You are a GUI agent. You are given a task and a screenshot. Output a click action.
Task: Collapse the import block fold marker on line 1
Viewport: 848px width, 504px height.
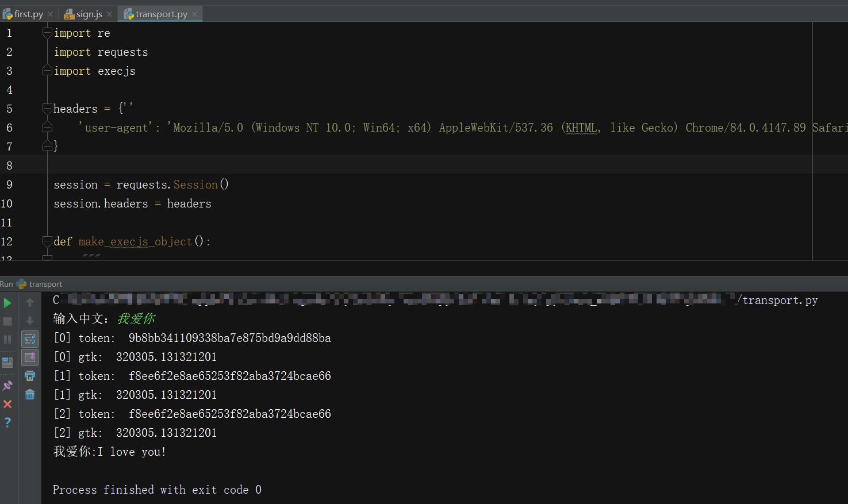47,33
